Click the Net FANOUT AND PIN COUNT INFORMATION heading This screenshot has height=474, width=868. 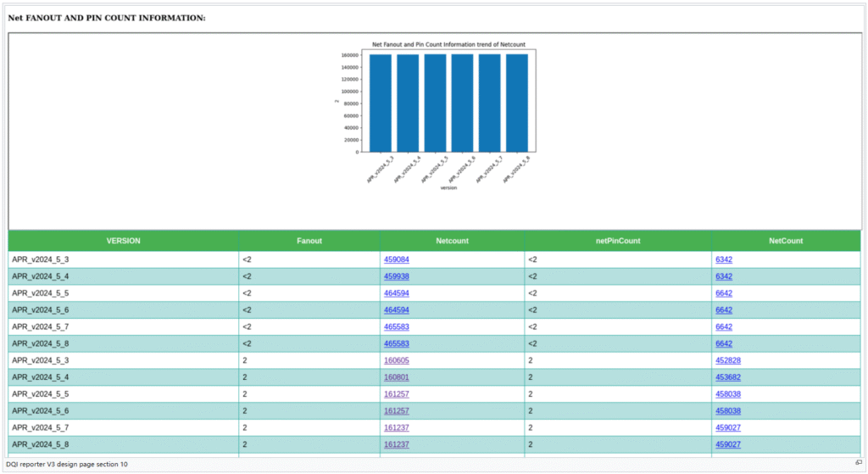[107, 18]
